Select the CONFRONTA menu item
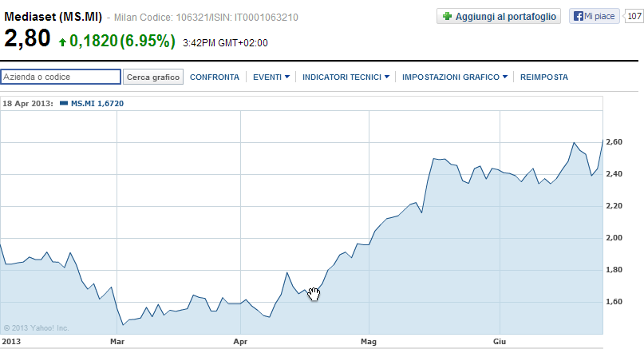Screen dimensions: 644x349 click(x=215, y=77)
